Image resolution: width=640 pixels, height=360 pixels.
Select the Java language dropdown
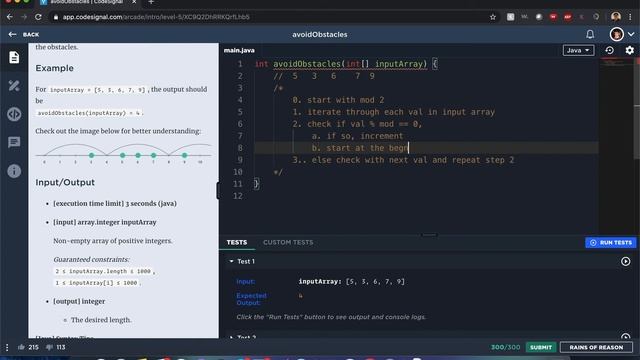click(578, 50)
